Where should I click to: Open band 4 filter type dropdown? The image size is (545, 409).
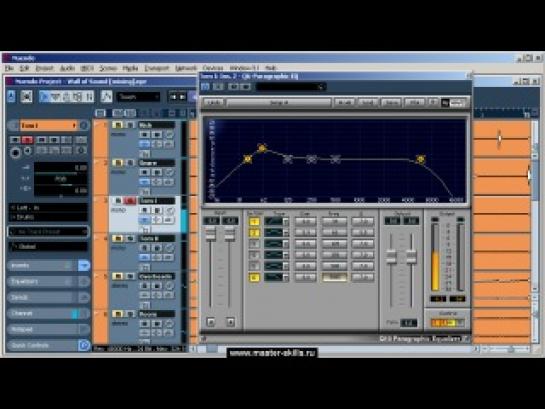pyautogui.click(x=286, y=255)
